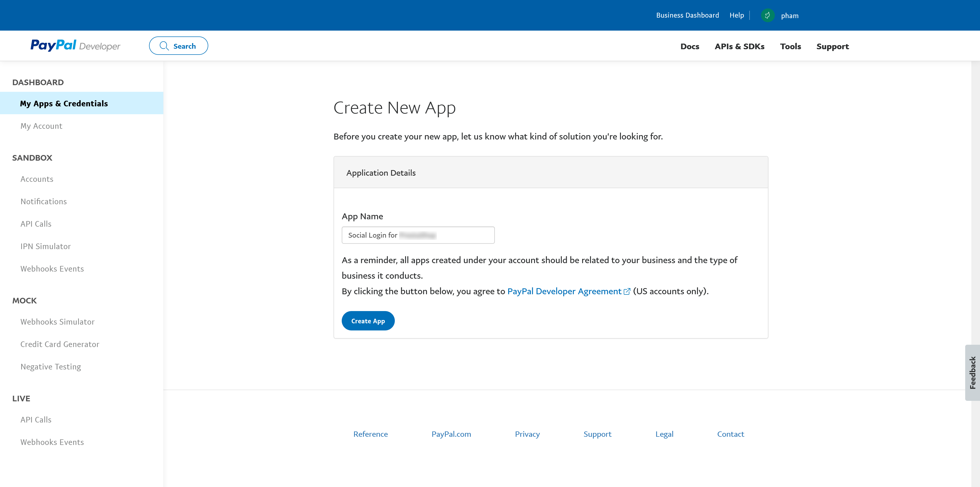Open IPN Simulator
This screenshot has height=487, width=980.
(x=45, y=246)
